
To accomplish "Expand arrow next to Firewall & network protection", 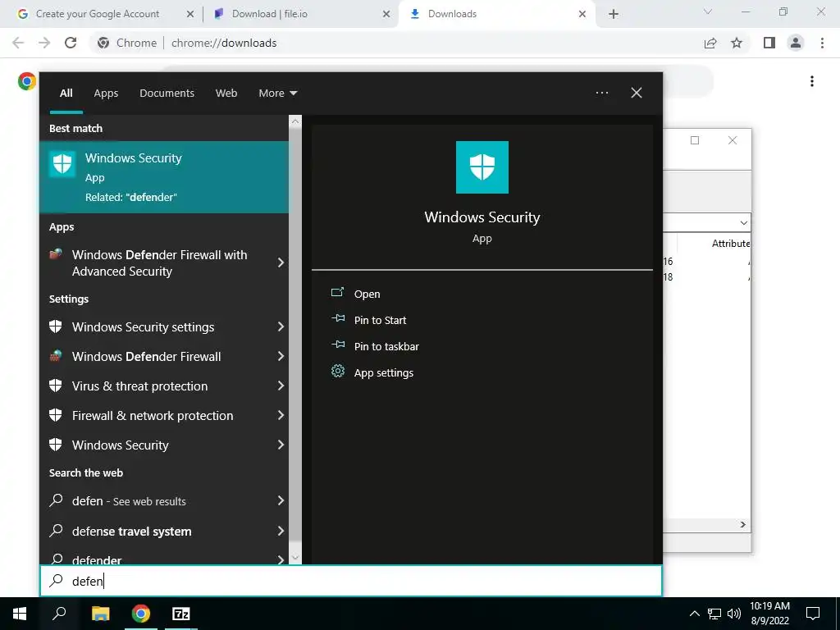I will [x=281, y=415].
